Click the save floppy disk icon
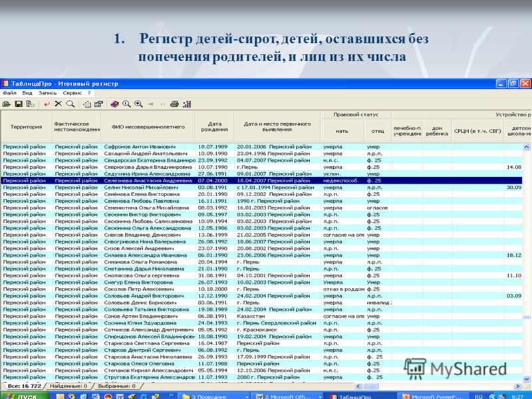The width and height of the screenshot is (532, 399). (19, 104)
